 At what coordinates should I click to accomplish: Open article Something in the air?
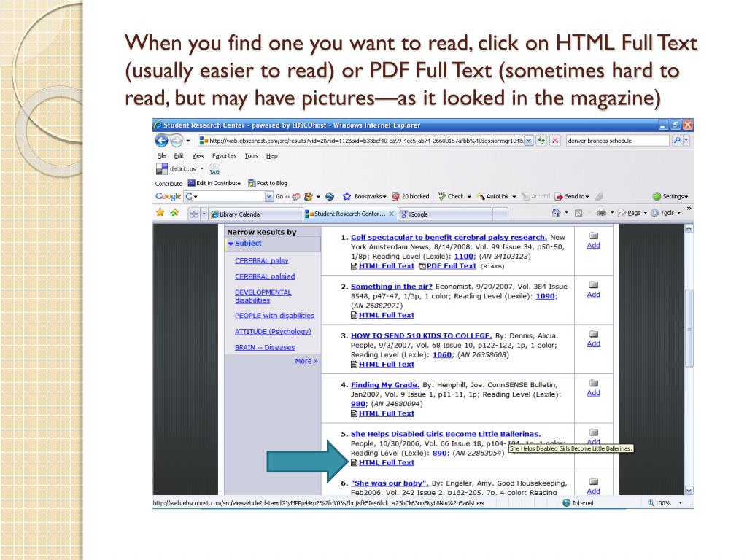391,287
